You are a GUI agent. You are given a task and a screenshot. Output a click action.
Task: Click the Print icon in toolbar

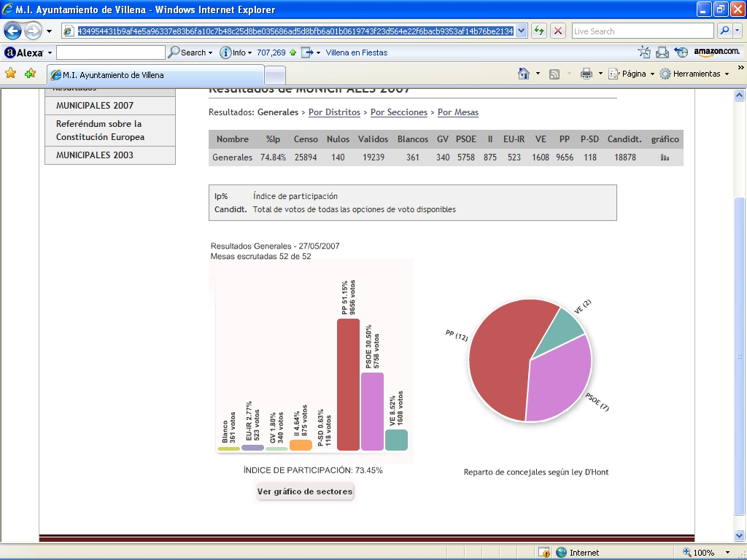coord(586,74)
